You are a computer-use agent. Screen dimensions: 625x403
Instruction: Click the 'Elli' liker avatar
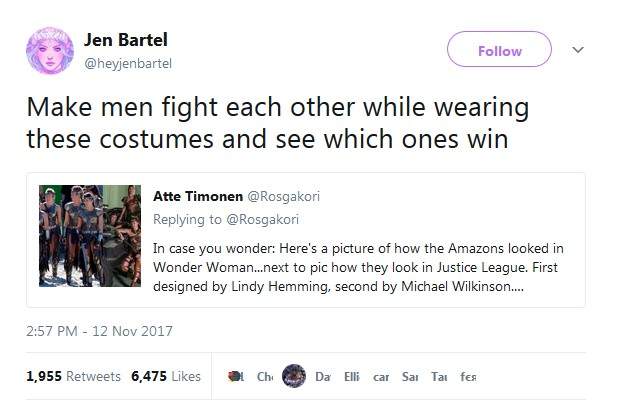[351, 376]
